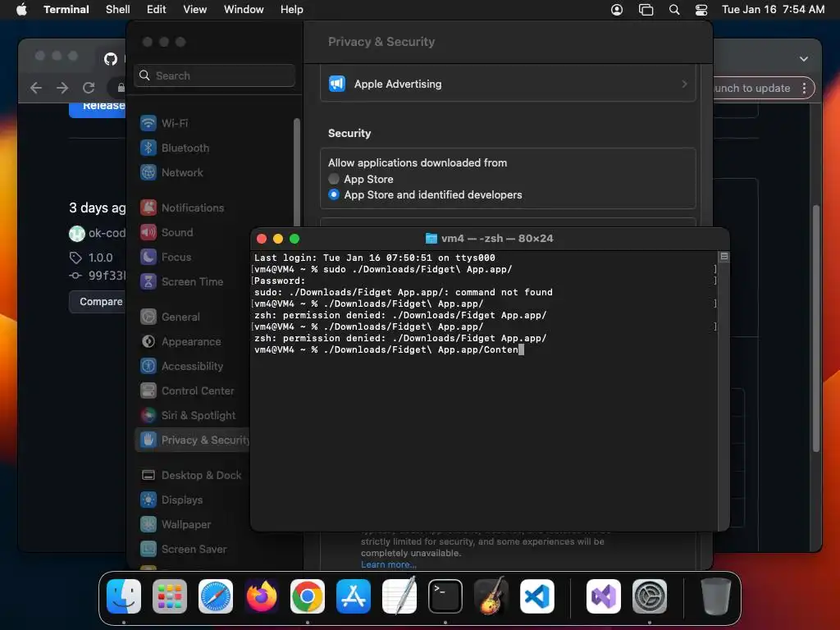Launch Safari from the Dock
This screenshot has height=630, width=840.
pyautogui.click(x=216, y=596)
